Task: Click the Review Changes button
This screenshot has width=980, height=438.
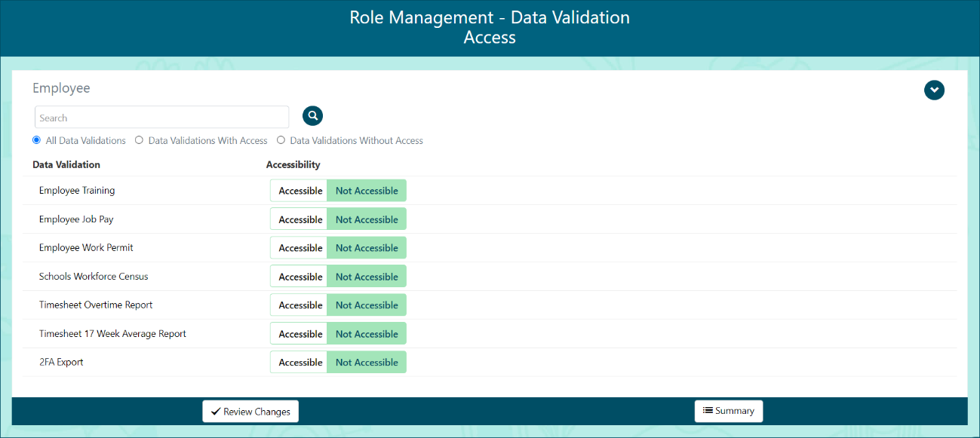Action: coord(250,412)
